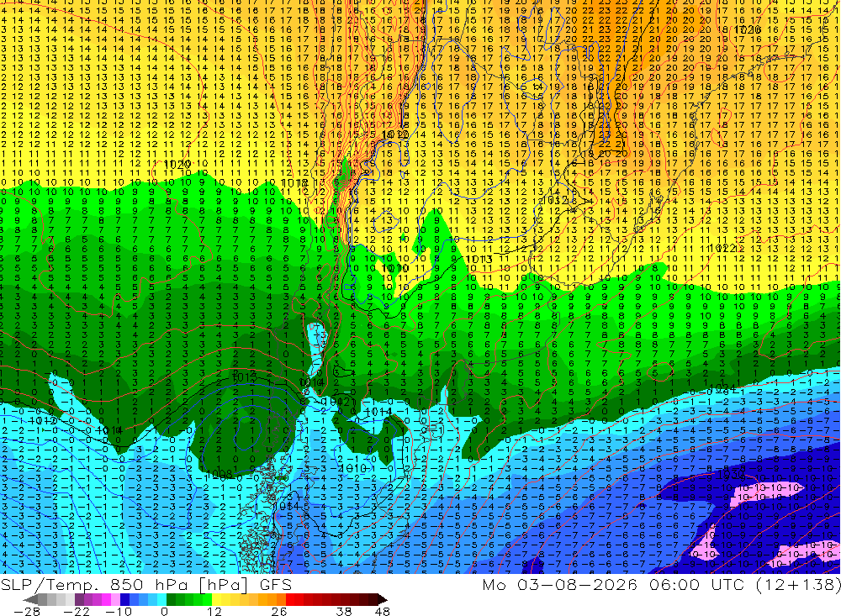Screen dimensions: 841x616
Task: Click the 'SLP/Temp. 850 hPa [hPa] GFS' title
Action: 146,584
